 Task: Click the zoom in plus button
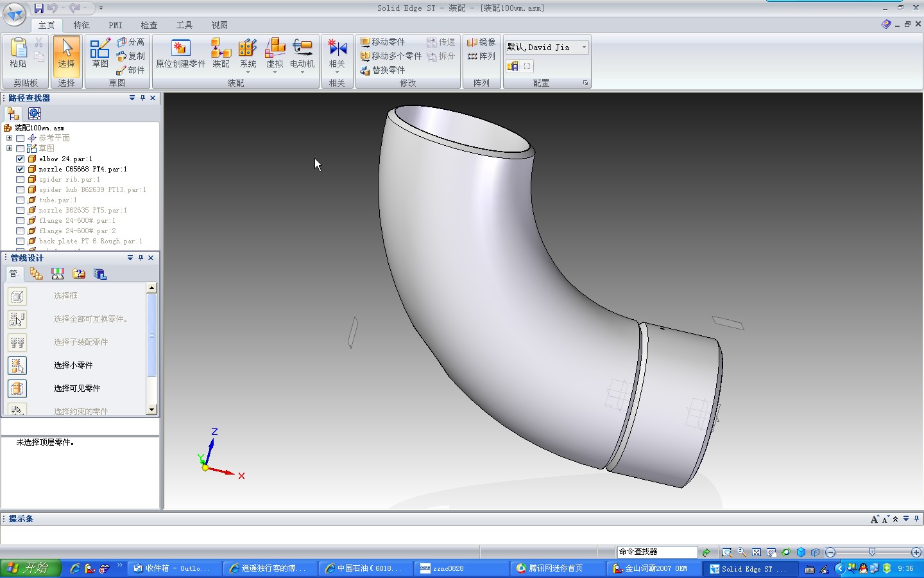point(916,552)
